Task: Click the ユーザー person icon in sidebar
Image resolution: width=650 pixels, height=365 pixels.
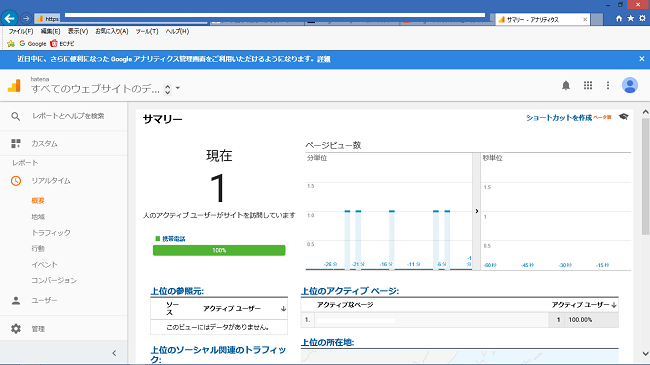Action: [x=16, y=301]
